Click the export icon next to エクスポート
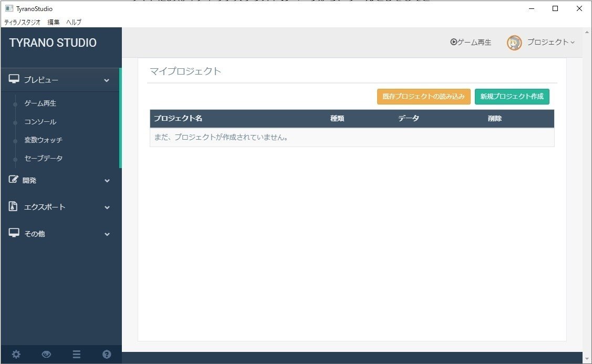Screen dimensions: 592x364 [x=13, y=206]
